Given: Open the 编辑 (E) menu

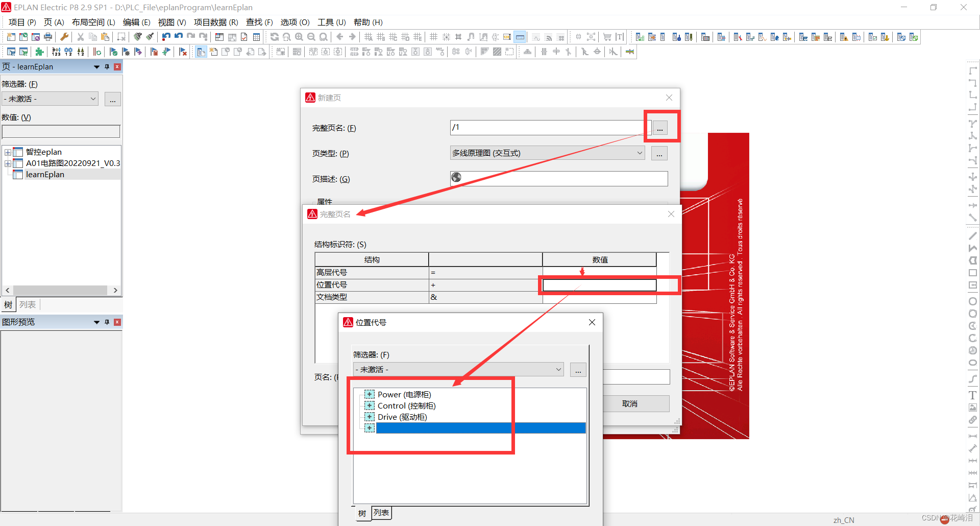Looking at the screenshot, I should [x=137, y=22].
